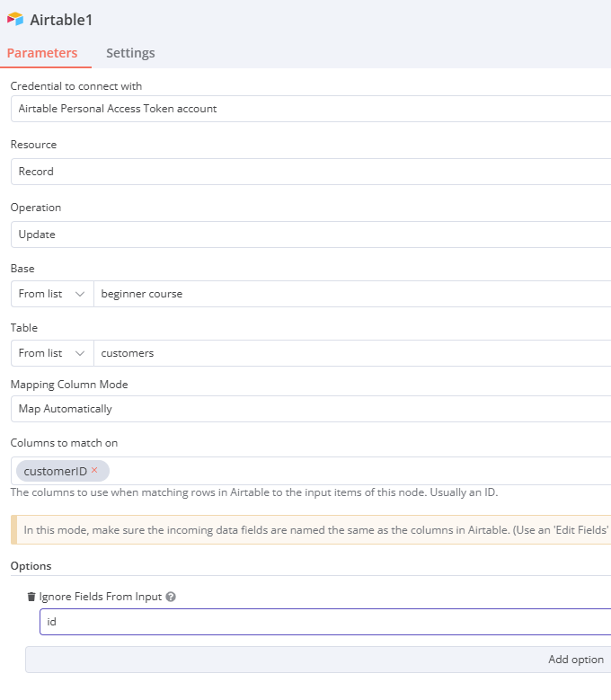611x700 pixels.
Task: Expand the Table 'From list' mode selector
Action: tap(52, 353)
